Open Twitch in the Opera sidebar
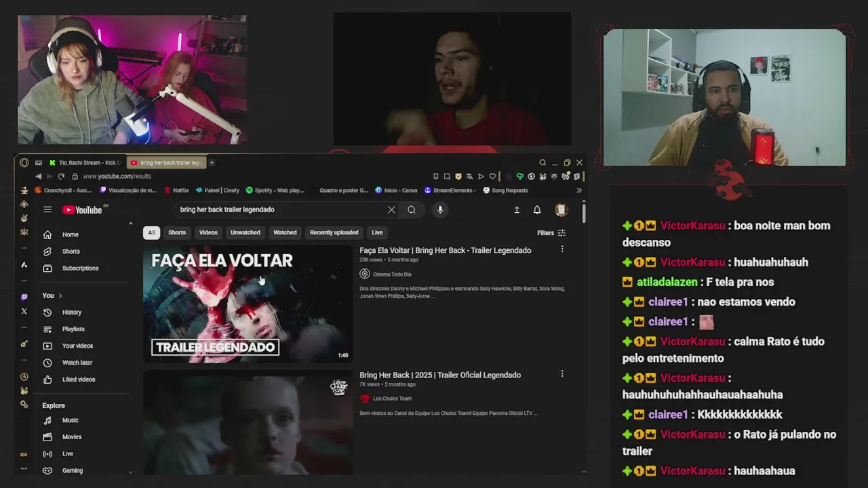Screen dimensions: 868x488 (x=24, y=297)
